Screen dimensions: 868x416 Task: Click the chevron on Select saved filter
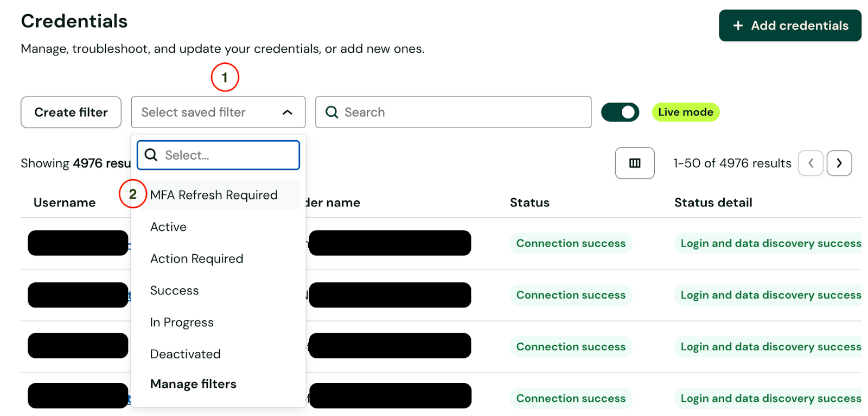coord(289,112)
